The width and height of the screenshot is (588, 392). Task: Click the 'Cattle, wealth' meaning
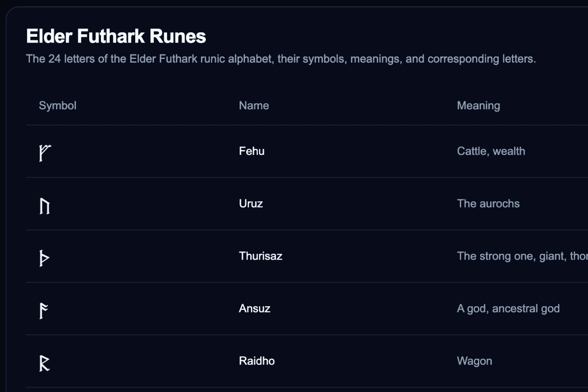point(491,151)
